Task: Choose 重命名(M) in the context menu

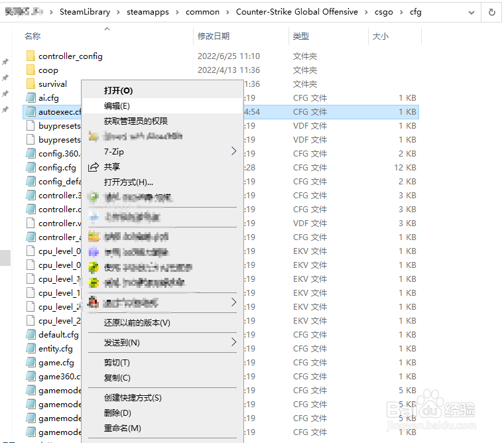Action: [x=162, y=428]
